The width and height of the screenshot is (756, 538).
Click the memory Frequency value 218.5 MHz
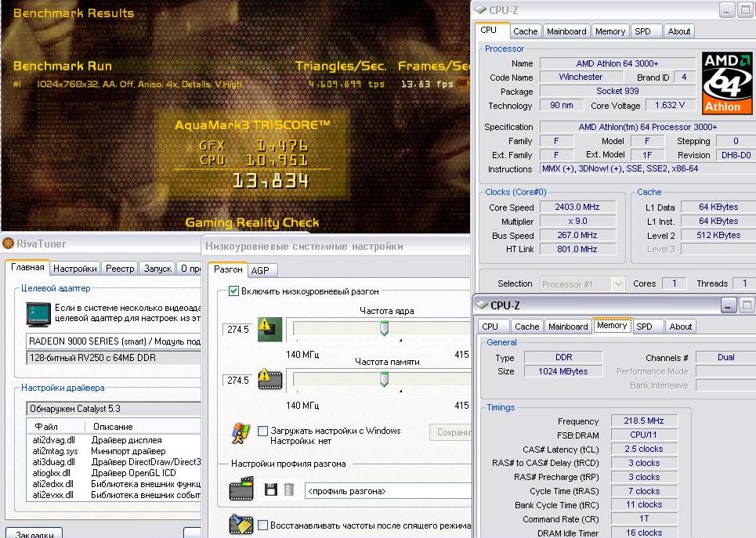644,421
